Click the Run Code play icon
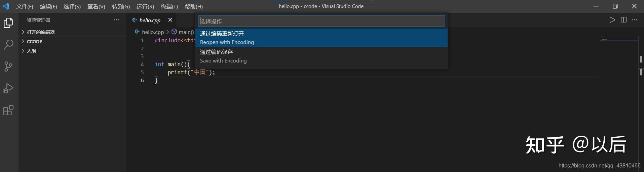The width and height of the screenshot is (644, 172). [612, 20]
